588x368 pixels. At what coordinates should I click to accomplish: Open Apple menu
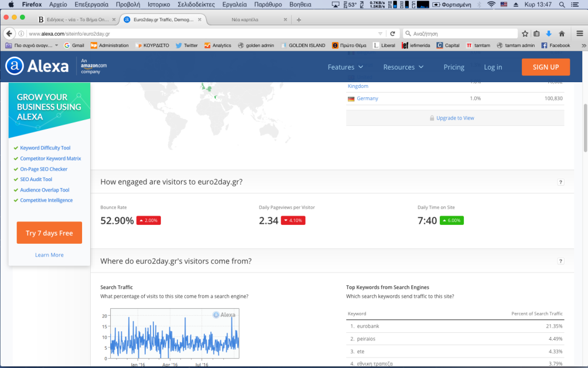tap(11, 5)
